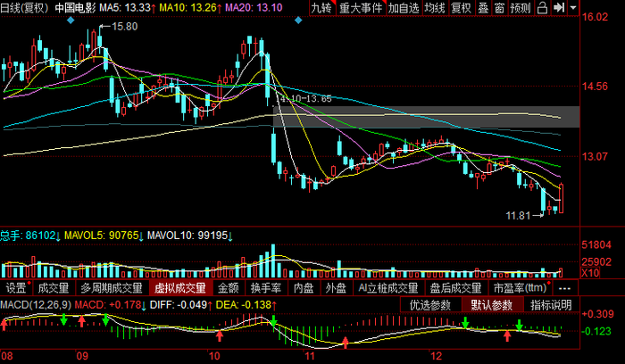This screenshot has width=625, height=364.
Task: Open 重大事件 major events
Action: coord(361,7)
